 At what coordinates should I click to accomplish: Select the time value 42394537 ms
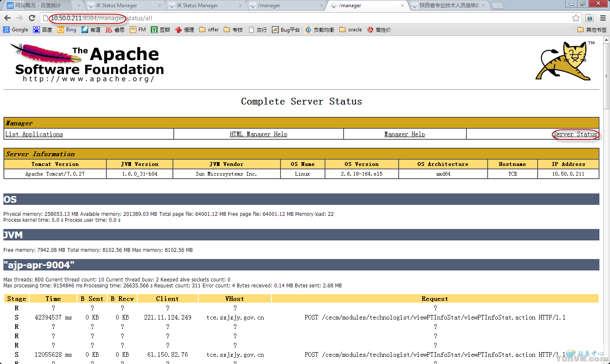(53, 317)
